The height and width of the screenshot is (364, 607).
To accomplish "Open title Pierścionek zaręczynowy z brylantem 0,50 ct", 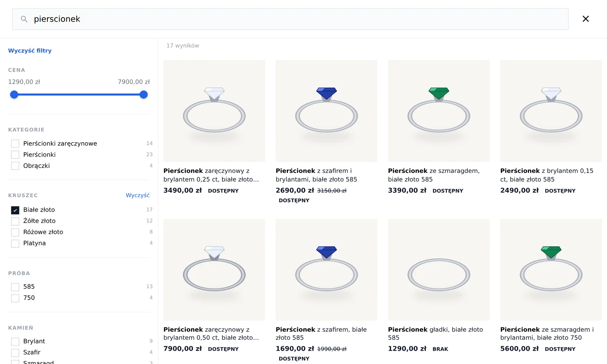I will 211,334.
